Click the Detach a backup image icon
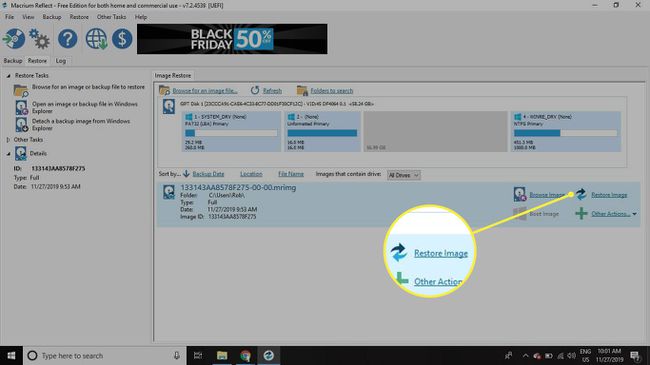Image resolution: width=650 pixels, height=365 pixels. pos(22,124)
